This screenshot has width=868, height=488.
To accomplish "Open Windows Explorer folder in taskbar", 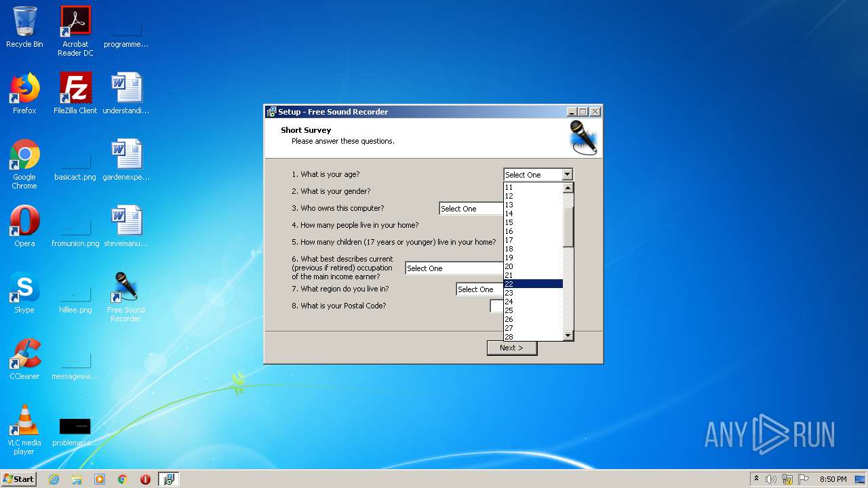I will tap(77, 479).
